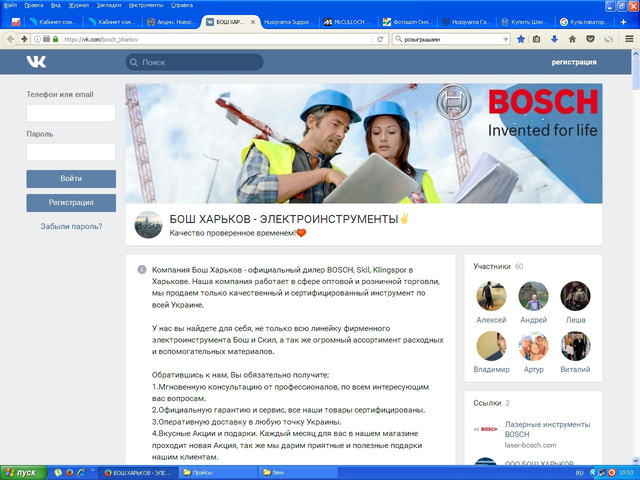This screenshot has width=640, height=480.
Task: Click the Войти login button
Action: click(71, 179)
